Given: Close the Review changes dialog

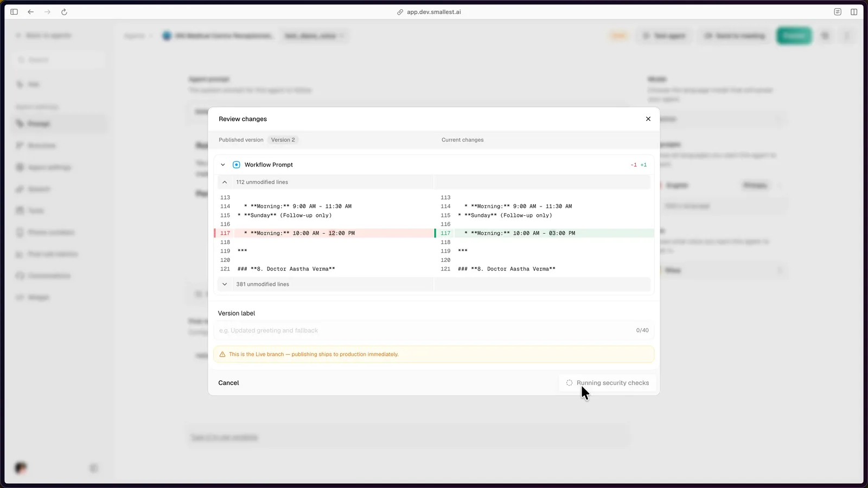Looking at the screenshot, I should pos(648,119).
